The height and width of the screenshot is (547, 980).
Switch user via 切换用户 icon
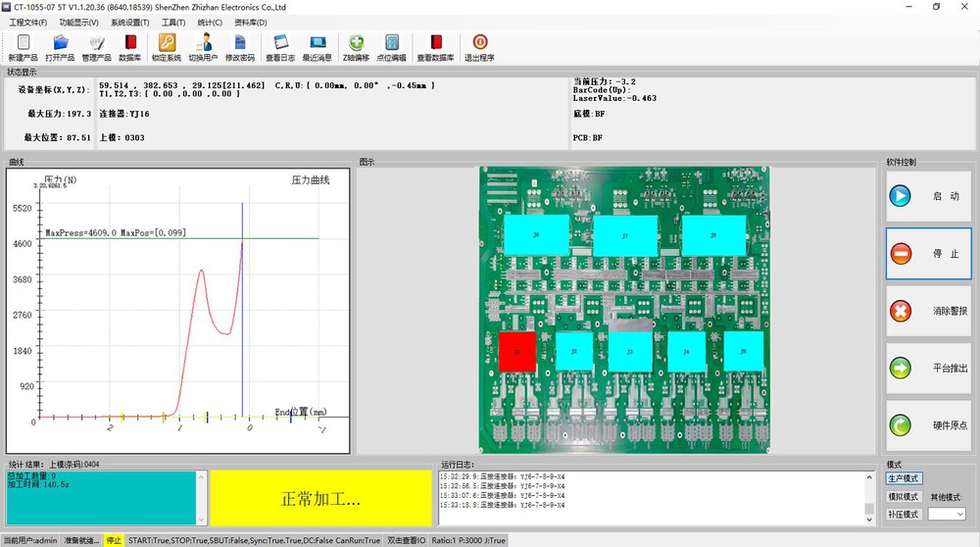[205, 47]
